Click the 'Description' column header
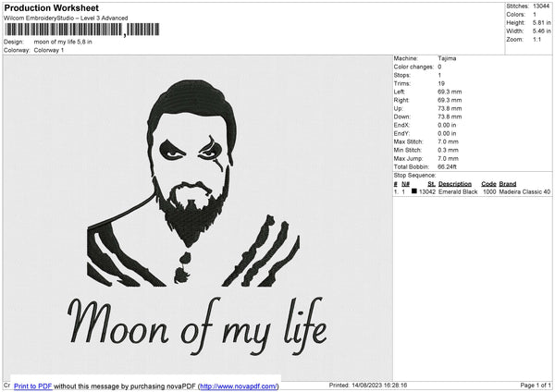This screenshot has width=555, height=392. (x=455, y=184)
